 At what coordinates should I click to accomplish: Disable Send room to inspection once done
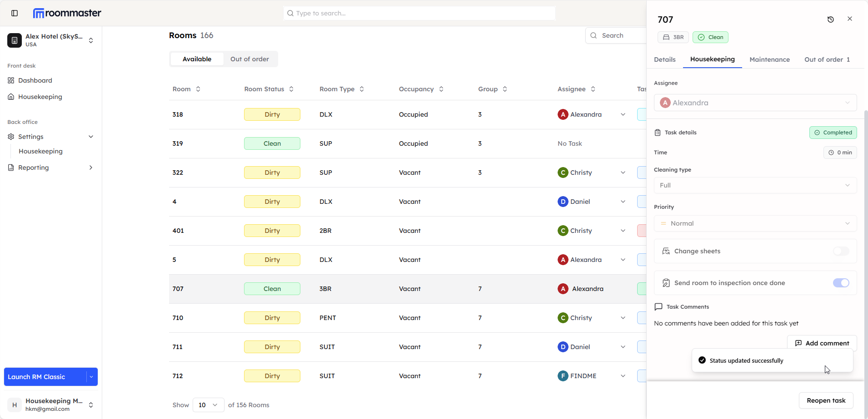click(842, 283)
